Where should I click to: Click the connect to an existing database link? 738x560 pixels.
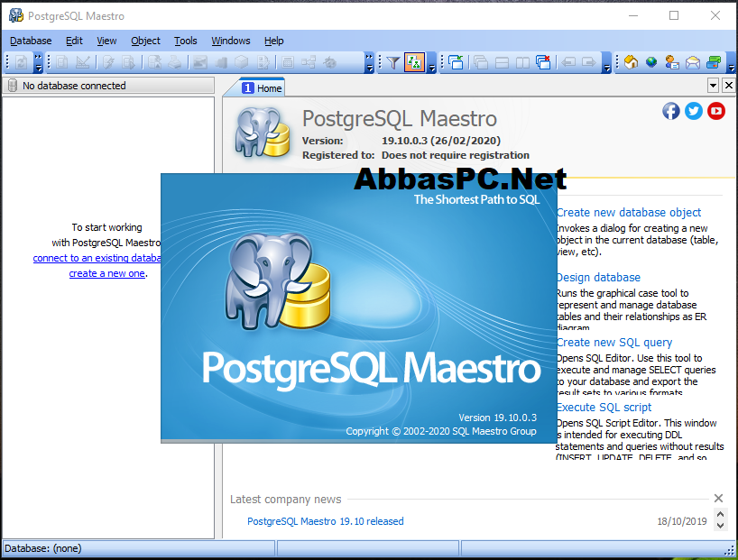coord(97,258)
